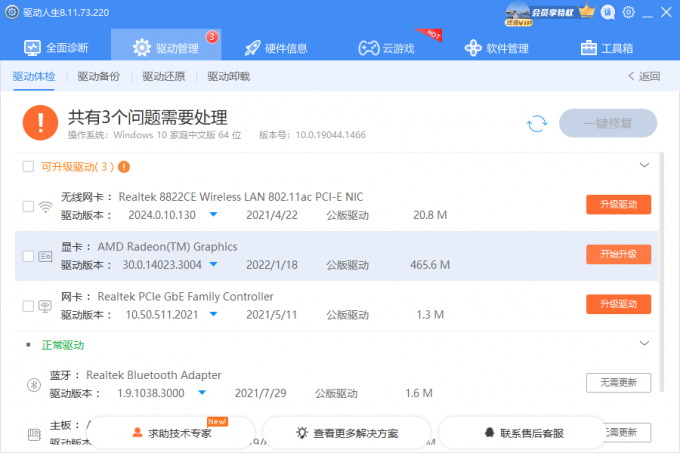The height and width of the screenshot is (453, 680).
Task: Open version dropdown for 2024.0.10.130
Action: click(213, 215)
